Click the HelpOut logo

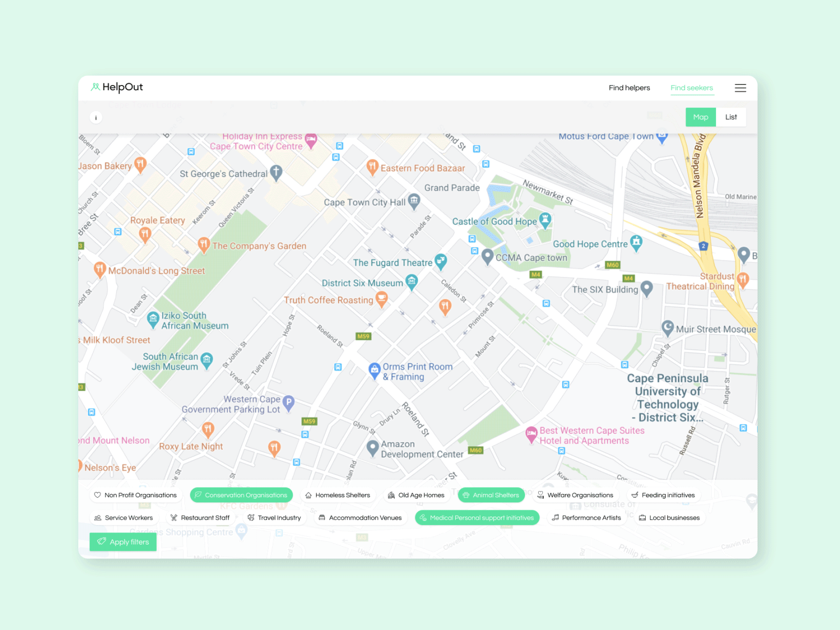(117, 87)
